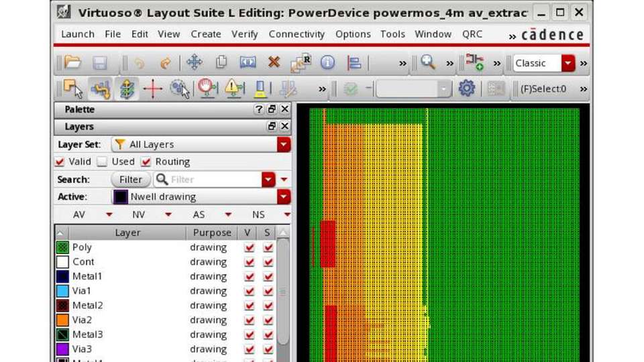644x362 pixels.
Task: Toggle the Routing checkbox
Action: [x=146, y=162]
